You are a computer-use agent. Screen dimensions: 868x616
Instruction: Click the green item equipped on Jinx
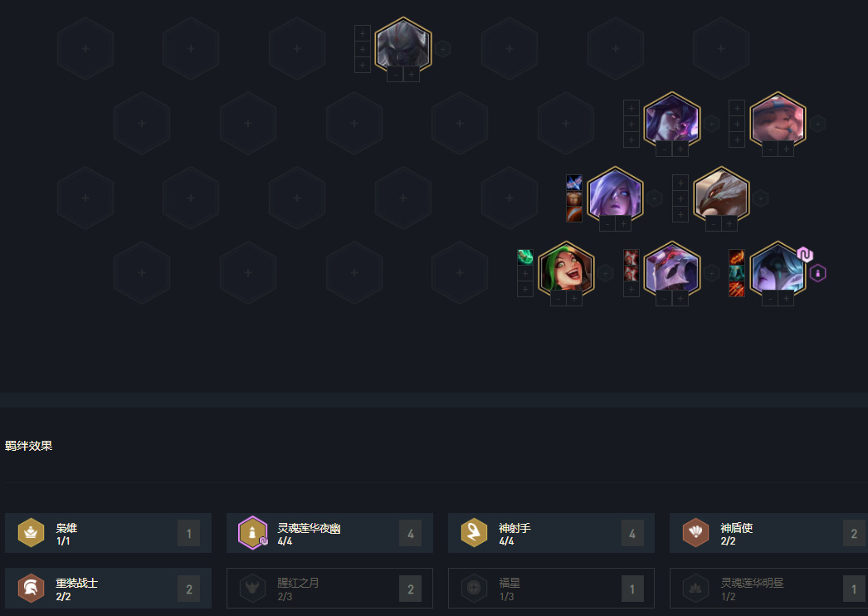pos(524,257)
